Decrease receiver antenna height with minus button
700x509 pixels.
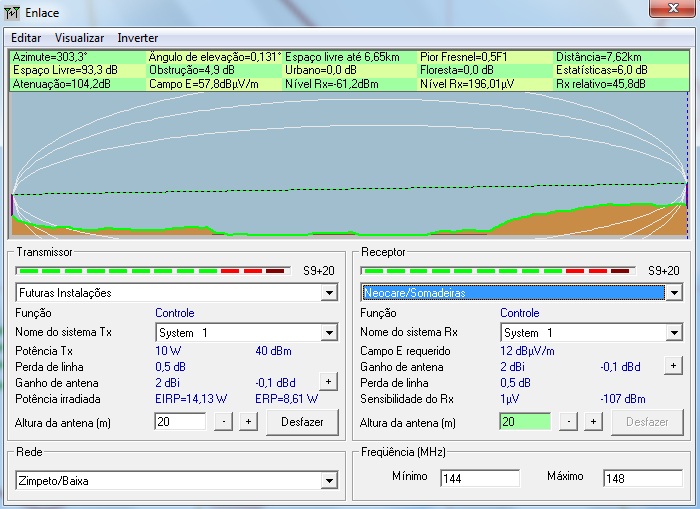(568, 422)
